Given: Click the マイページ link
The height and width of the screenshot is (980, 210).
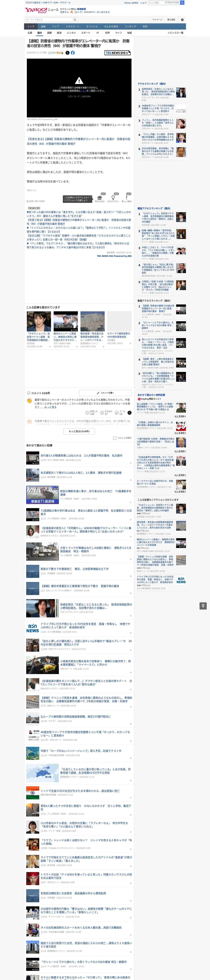Looking at the screenshot, I should [x=157, y=20].
